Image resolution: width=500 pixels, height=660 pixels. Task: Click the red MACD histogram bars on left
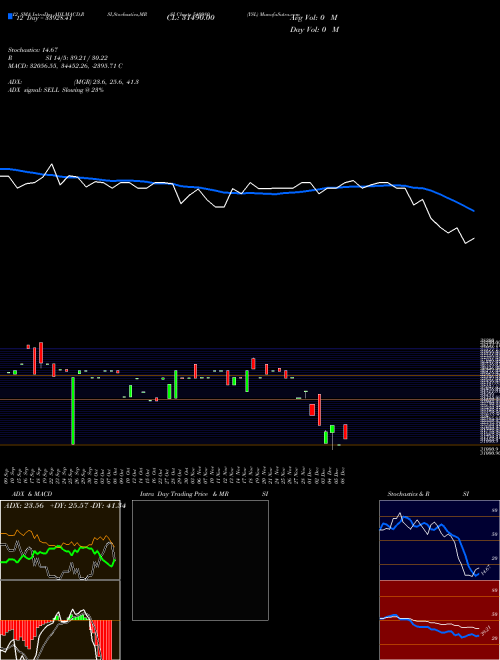tap(25, 636)
